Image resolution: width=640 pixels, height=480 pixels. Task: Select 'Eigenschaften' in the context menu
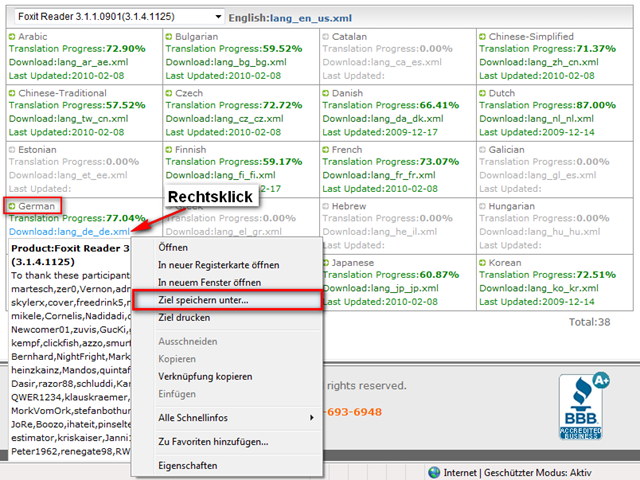pos(190,465)
